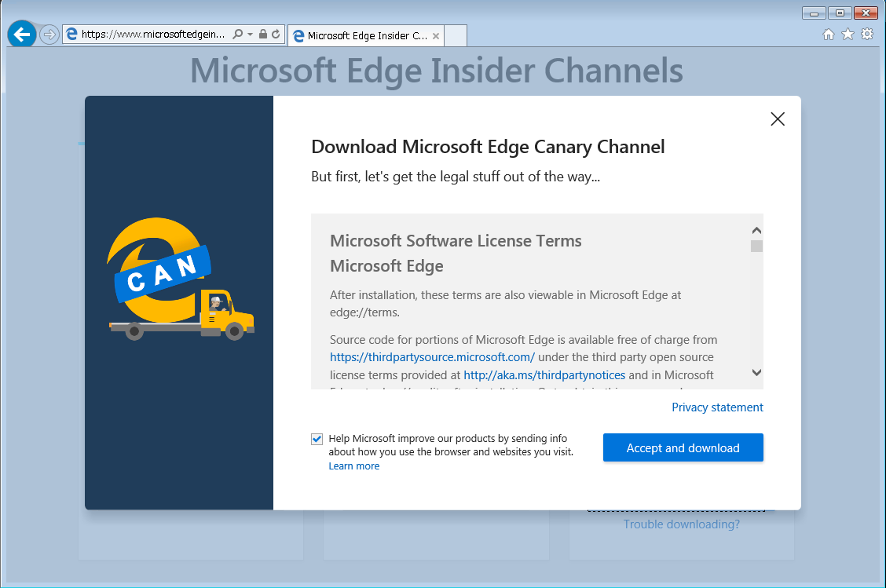Image resolution: width=886 pixels, height=588 pixels.
Task: Click the Canary truck logo image
Action: 181,279
